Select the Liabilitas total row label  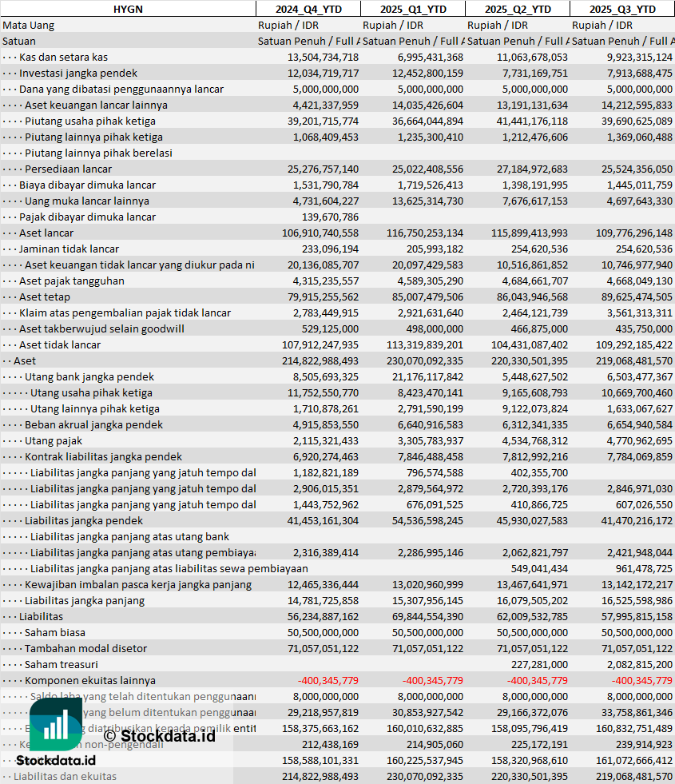coord(41,617)
